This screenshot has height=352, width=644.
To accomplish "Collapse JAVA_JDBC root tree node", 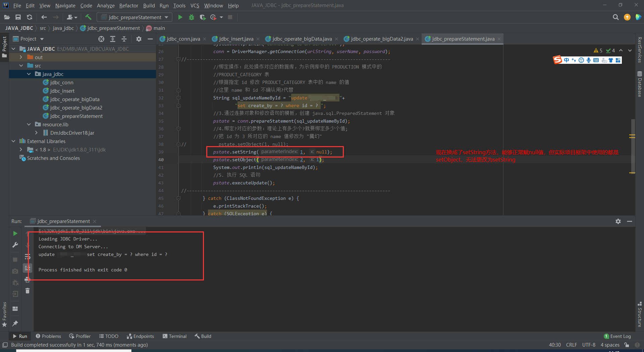I will [13, 49].
